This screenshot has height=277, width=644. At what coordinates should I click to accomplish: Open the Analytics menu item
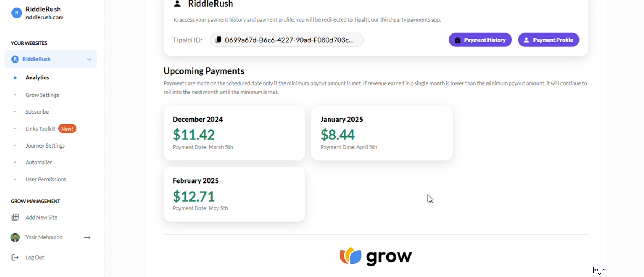click(x=37, y=78)
